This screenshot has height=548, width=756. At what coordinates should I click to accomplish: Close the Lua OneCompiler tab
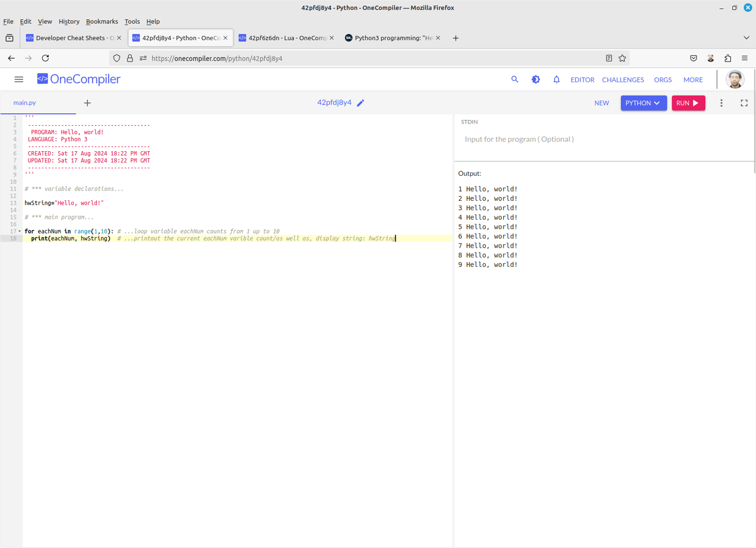pos(332,38)
